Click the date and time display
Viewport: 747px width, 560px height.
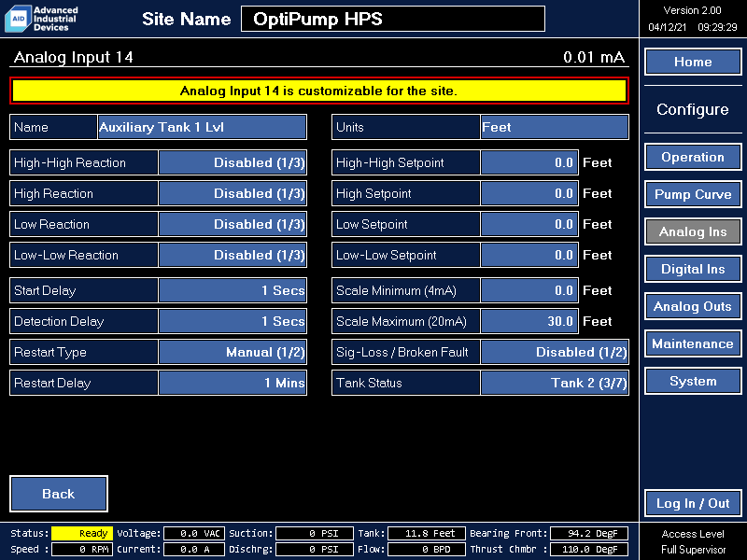[692, 27]
